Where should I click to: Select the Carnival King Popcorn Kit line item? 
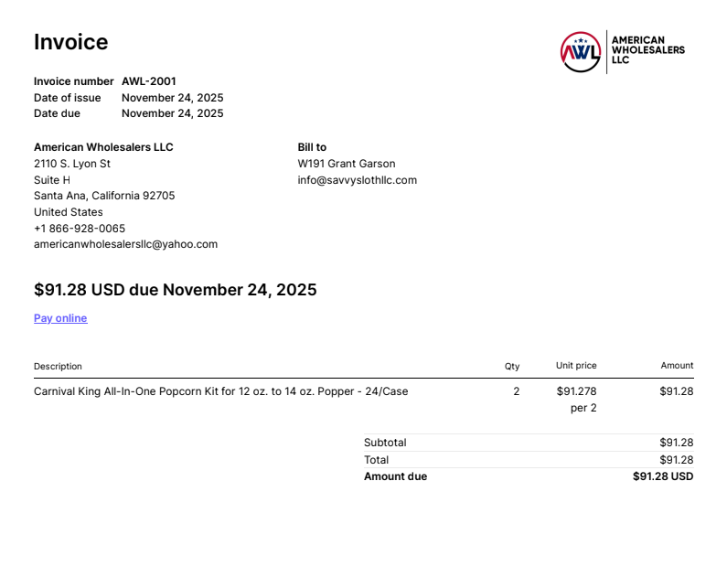220,391
